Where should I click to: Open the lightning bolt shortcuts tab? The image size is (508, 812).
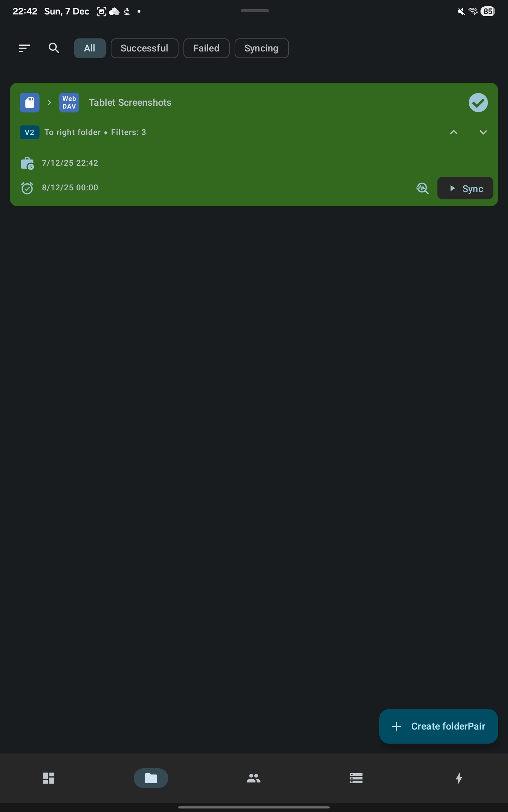tap(459, 778)
